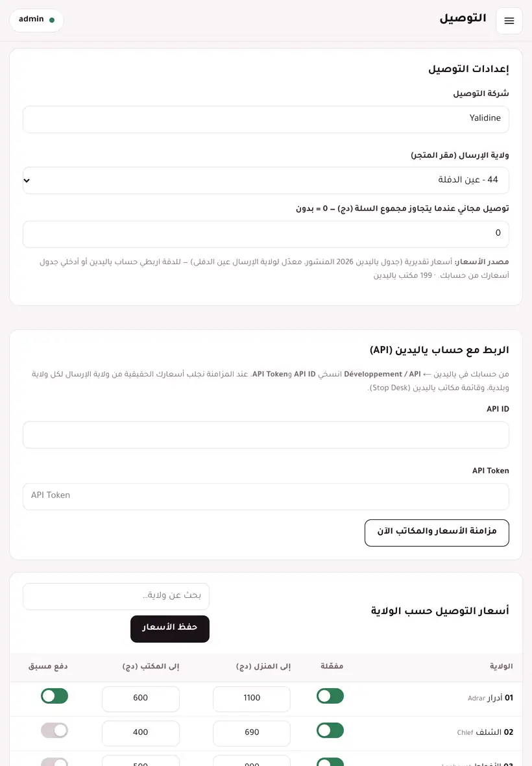This screenshot has height=766, width=532.
Task: Click the بحث عن ولاية search box
Action: tap(116, 596)
